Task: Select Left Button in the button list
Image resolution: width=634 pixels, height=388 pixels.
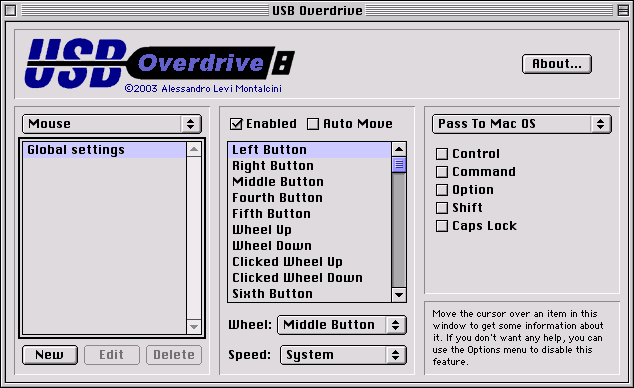Action: point(310,150)
